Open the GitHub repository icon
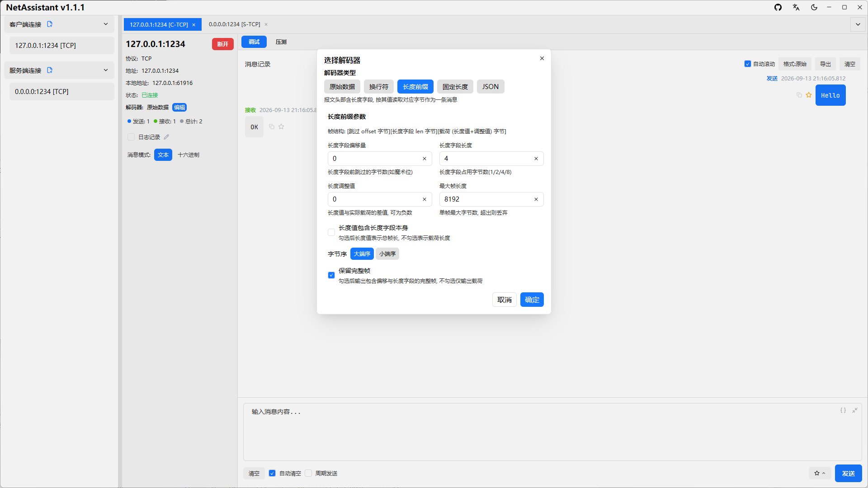This screenshot has width=868, height=488. coord(778,7)
